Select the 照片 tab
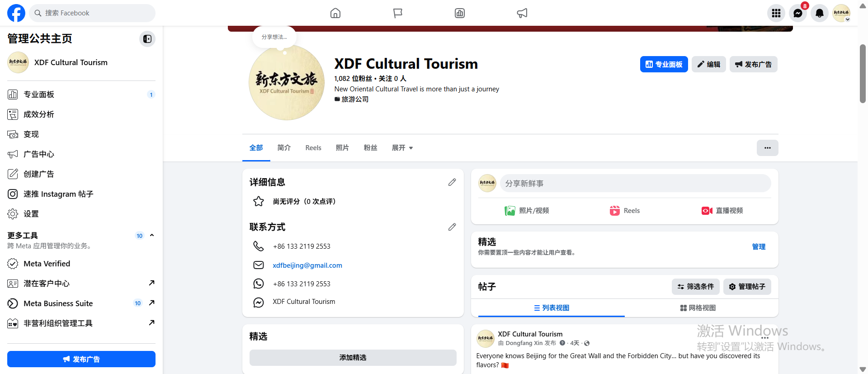Screen dimensions: 868x374 (x=342, y=148)
